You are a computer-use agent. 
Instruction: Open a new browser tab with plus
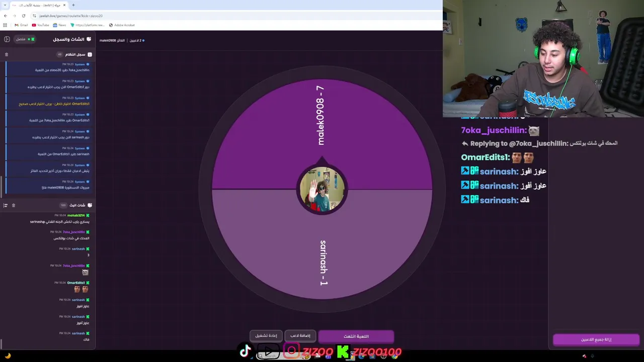click(73, 5)
